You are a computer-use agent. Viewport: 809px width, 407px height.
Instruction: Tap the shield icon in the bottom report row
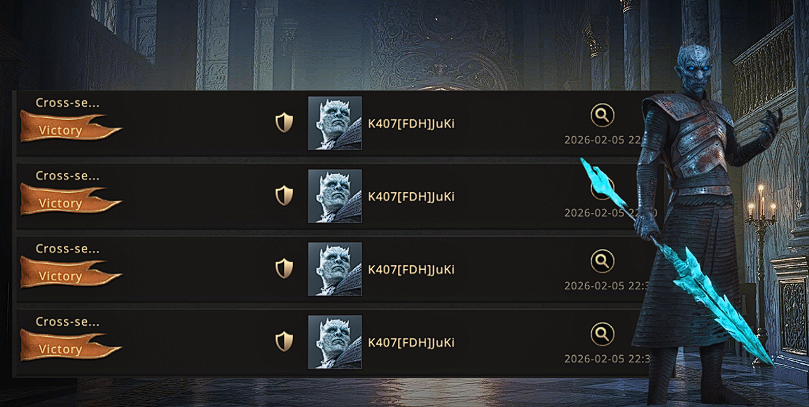tap(284, 341)
